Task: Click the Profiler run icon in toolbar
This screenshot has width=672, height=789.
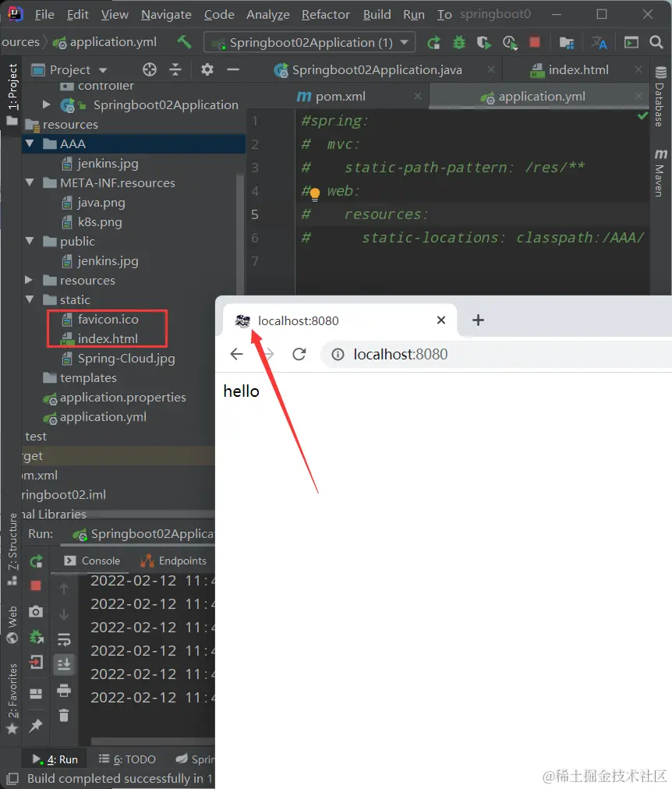Action: tap(510, 43)
